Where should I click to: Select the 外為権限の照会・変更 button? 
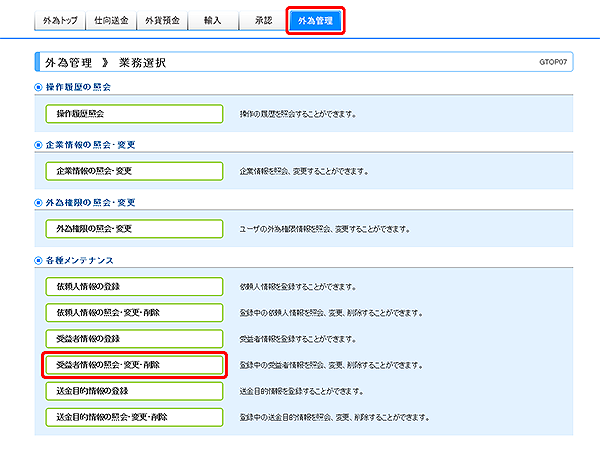[x=134, y=229]
